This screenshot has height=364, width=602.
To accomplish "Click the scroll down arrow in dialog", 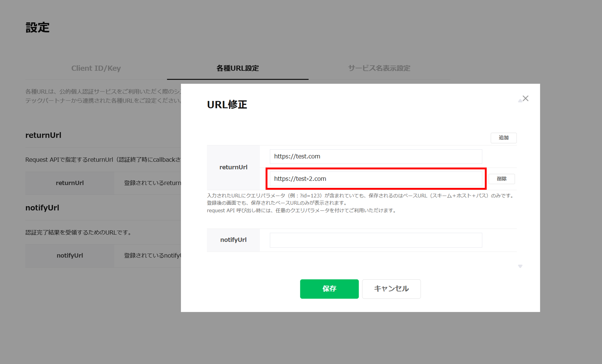I will tap(520, 266).
